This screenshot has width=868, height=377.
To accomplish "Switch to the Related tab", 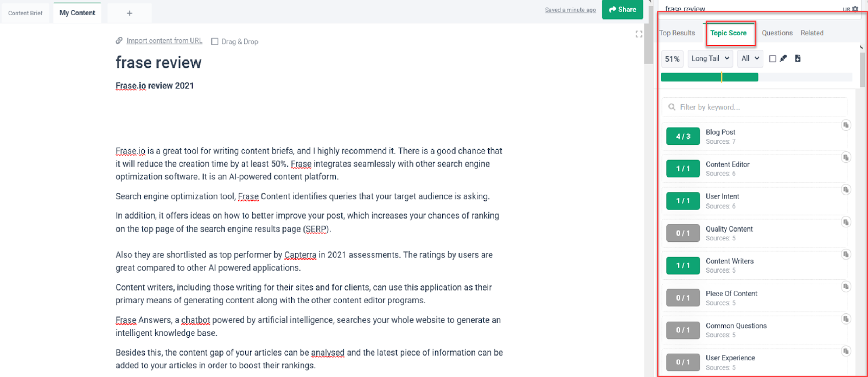I will point(812,33).
